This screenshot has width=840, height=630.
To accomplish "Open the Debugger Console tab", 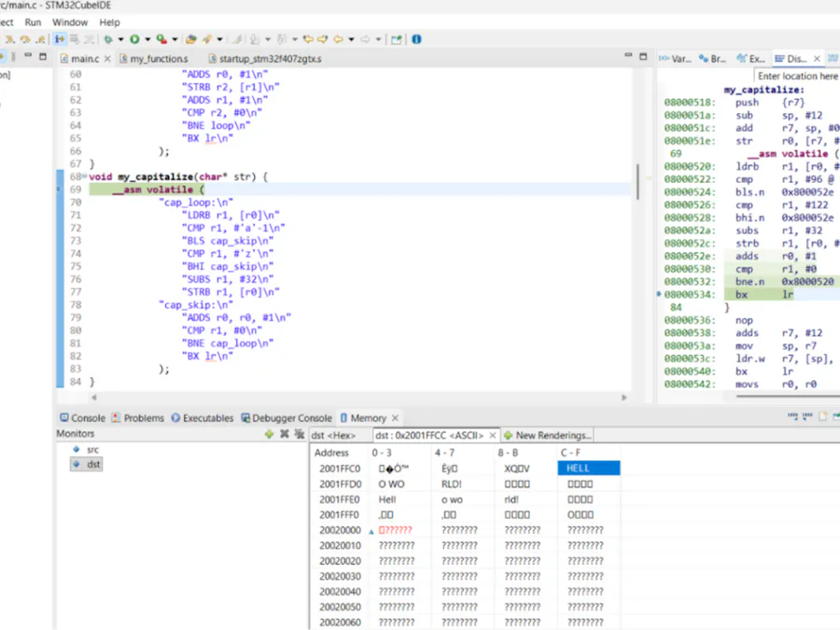I will [287, 418].
